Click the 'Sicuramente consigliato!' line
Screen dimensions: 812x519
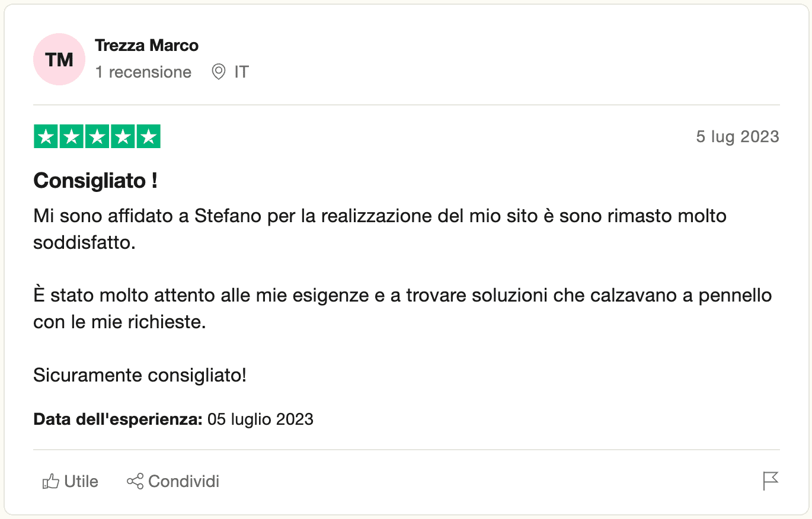pyautogui.click(x=140, y=376)
